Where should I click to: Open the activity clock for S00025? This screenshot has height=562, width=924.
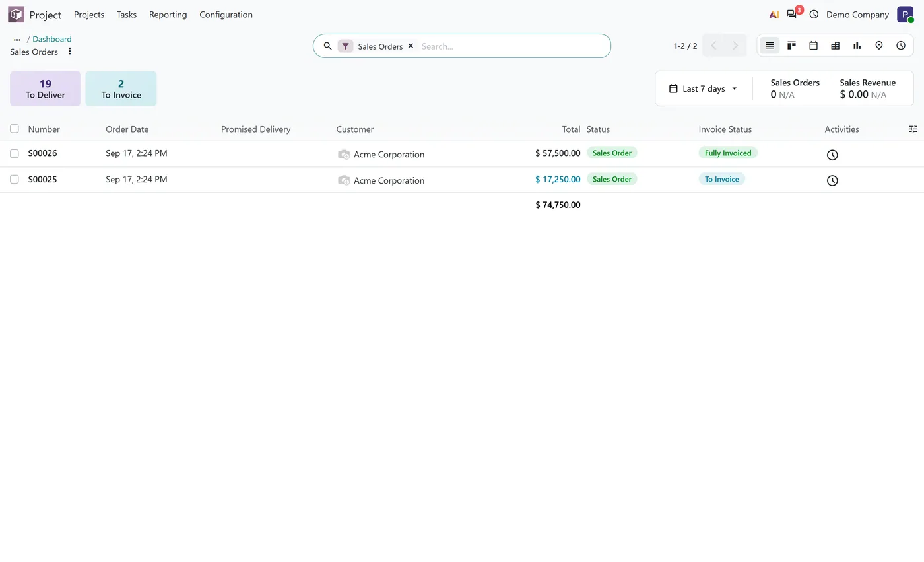click(832, 180)
